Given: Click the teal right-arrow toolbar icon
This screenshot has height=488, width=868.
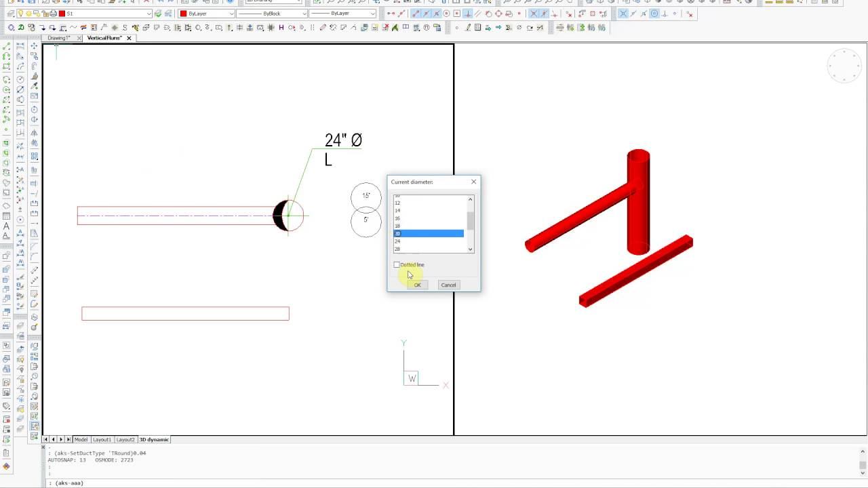Looking at the screenshot, I should (x=498, y=28).
